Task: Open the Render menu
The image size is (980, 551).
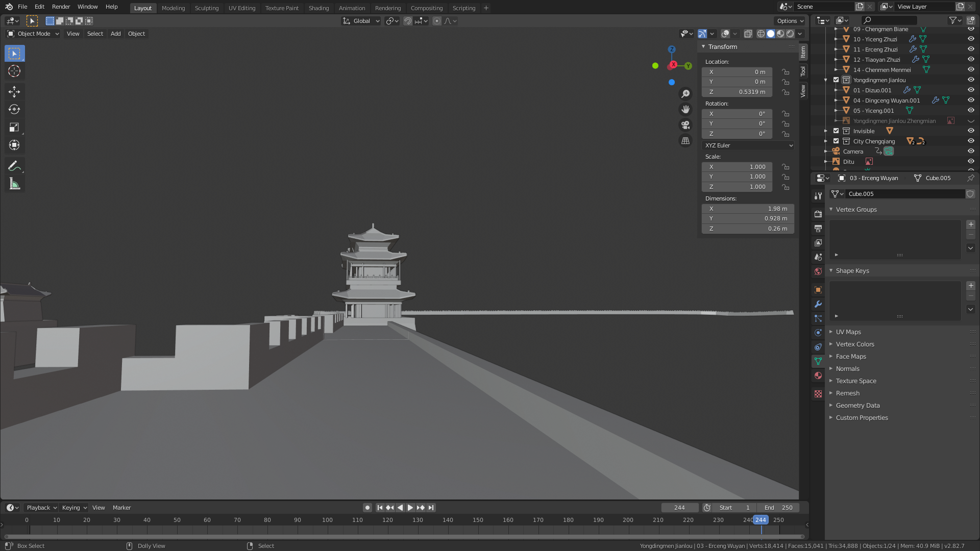Action: click(61, 7)
